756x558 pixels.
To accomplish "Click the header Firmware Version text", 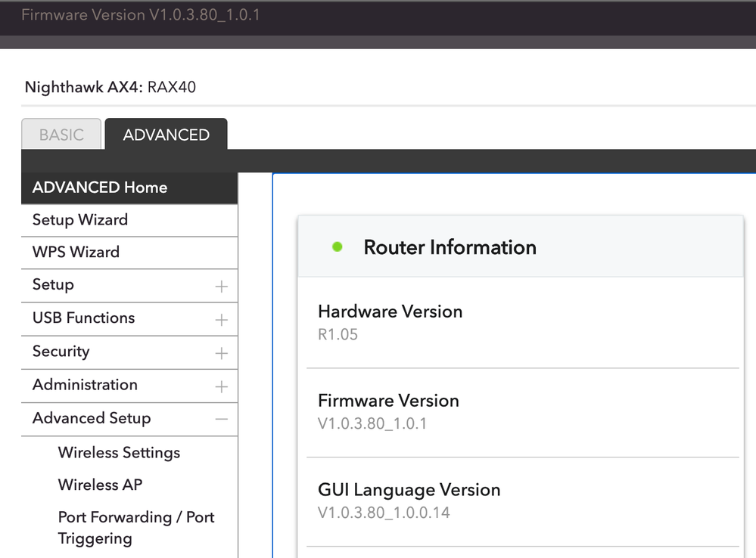I will (x=140, y=15).
